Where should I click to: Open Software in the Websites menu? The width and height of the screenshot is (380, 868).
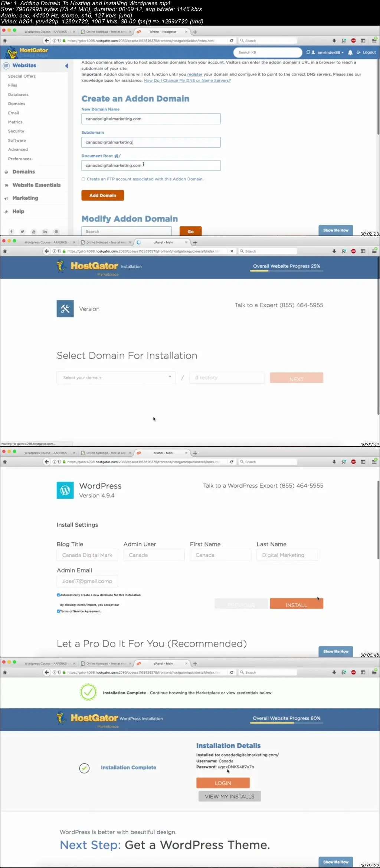(17, 140)
